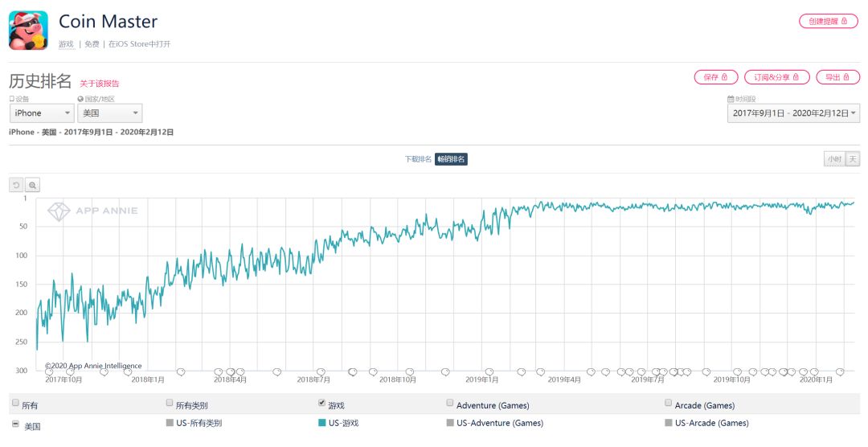868x447 pixels.
Task: Click the 创建提醒 locked button
Action: (x=828, y=21)
